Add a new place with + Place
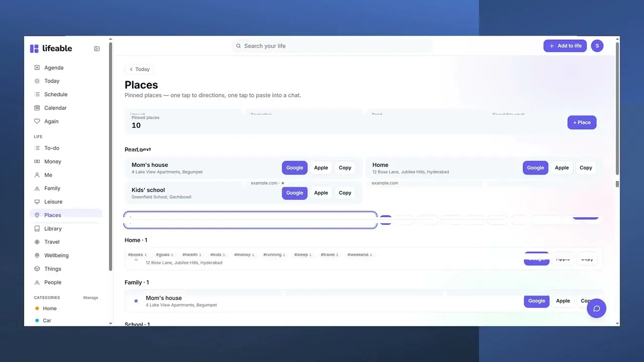The height and width of the screenshot is (362, 644). tap(582, 122)
